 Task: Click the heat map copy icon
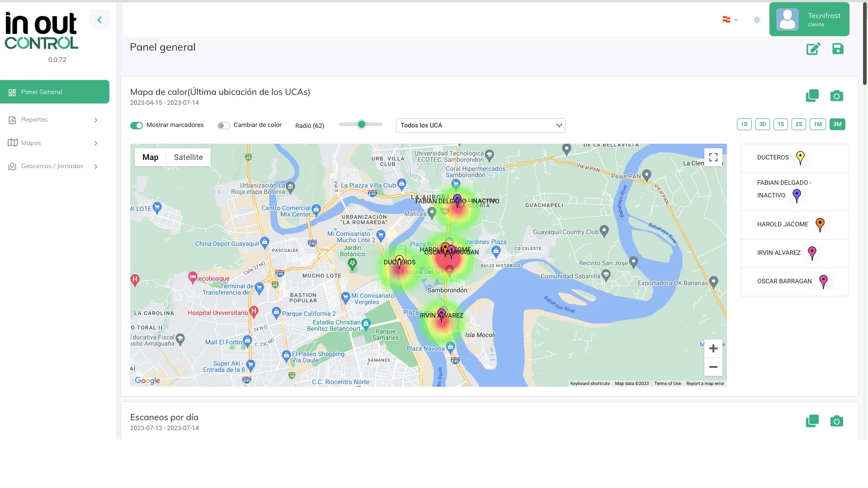pyautogui.click(x=812, y=96)
